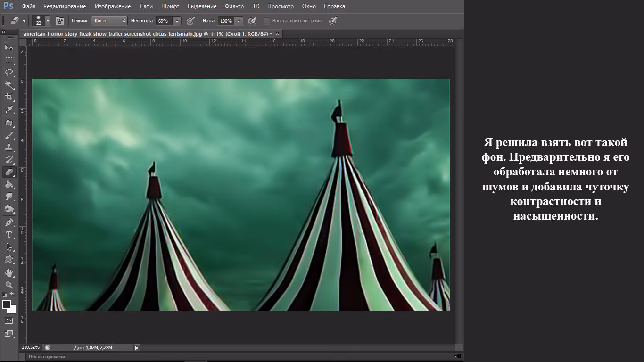Image resolution: width=644 pixels, height=362 pixels.
Task: Pick the Magic Wand tool
Action: point(9,85)
